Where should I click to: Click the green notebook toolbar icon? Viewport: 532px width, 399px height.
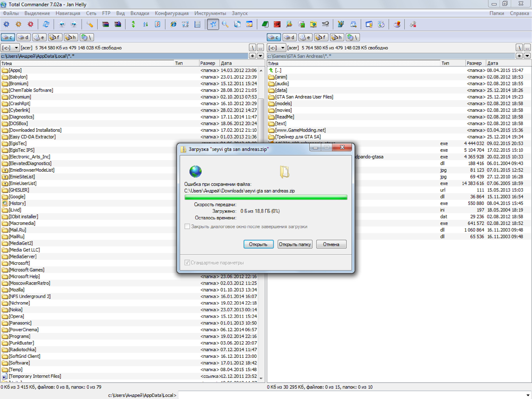[x=265, y=24]
